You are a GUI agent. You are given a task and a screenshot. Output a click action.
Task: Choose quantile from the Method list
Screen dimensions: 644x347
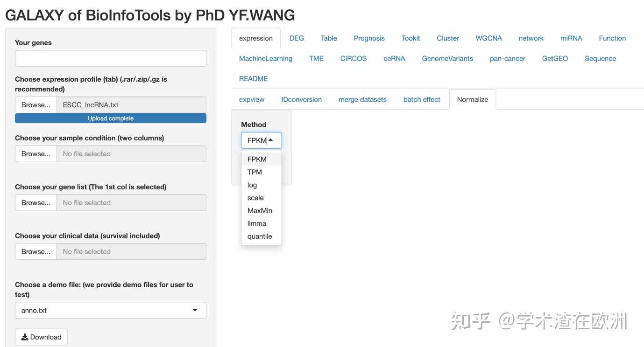(260, 236)
